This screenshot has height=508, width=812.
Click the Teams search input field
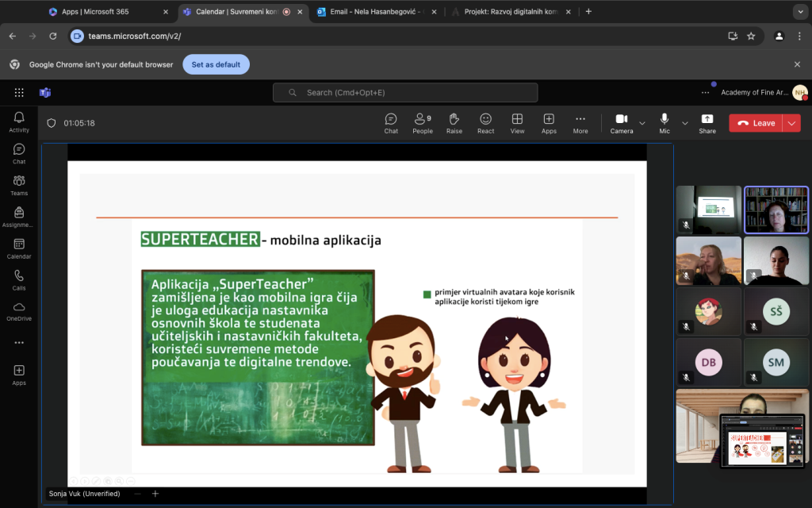pyautogui.click(x=405, y=93)
